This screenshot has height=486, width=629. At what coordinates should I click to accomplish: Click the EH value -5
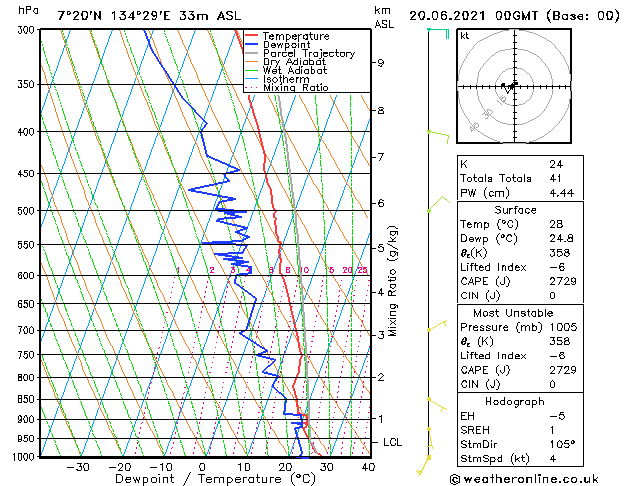(x=557, y=416)
